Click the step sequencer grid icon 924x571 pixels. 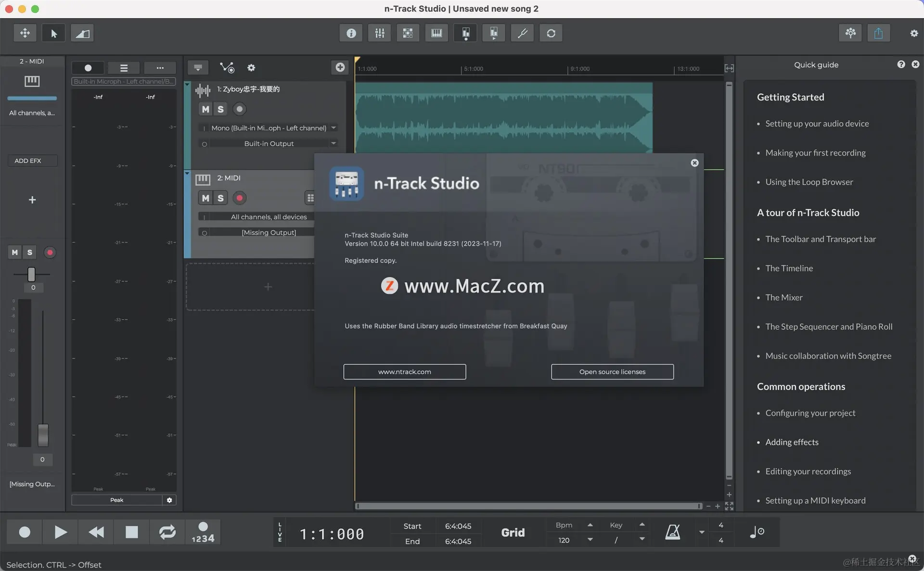coord(408,33)
